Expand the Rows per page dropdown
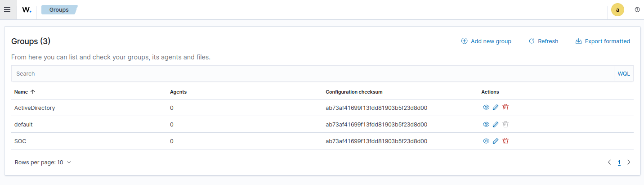This screenshot has height=185, width=644. tap(43, 162)
